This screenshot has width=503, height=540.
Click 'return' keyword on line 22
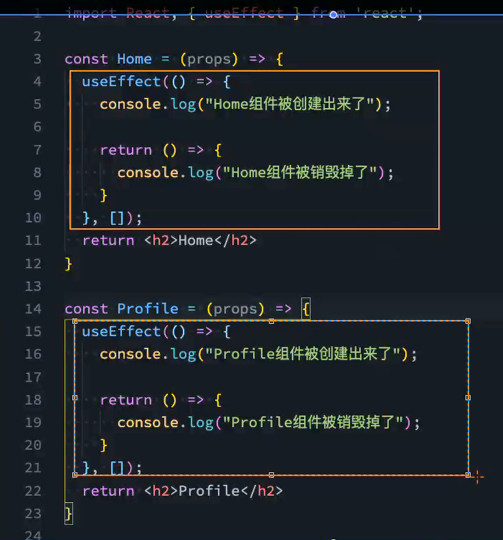[108, 491]
